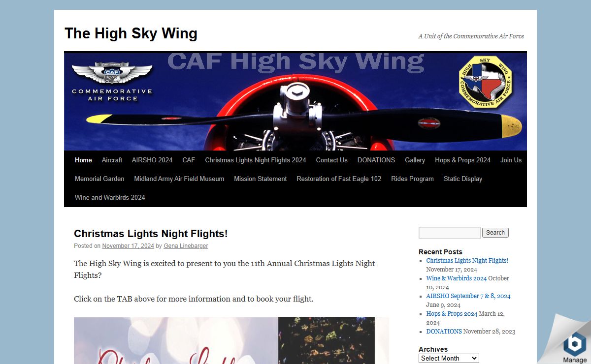Open recent post AIRSHO September 7 & 8, 2024
The height and width of the screenshot is (364, 591).
[x=468, y=296]
